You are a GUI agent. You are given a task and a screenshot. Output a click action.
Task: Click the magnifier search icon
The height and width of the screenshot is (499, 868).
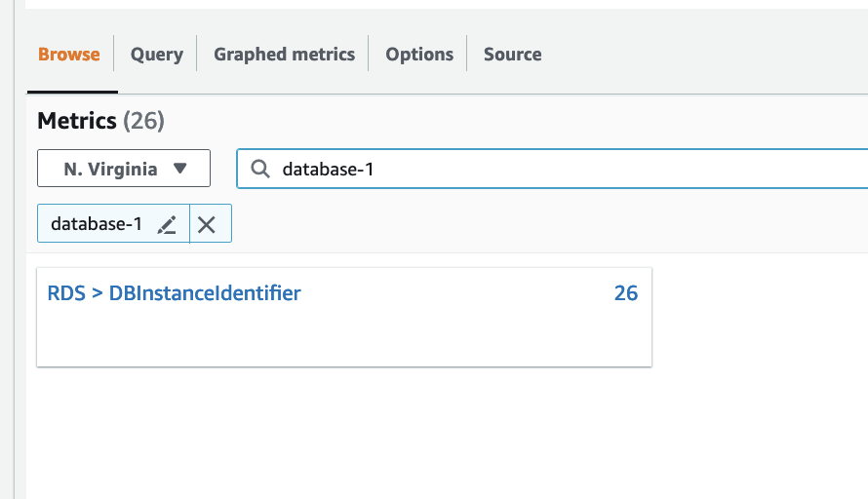(x=259, y=169)
